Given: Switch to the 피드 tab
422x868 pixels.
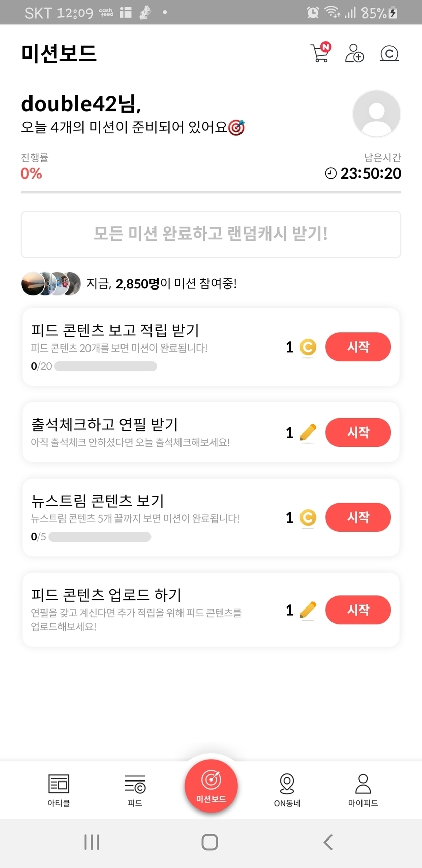Looking at the screenshot, I should pos(135,790).
